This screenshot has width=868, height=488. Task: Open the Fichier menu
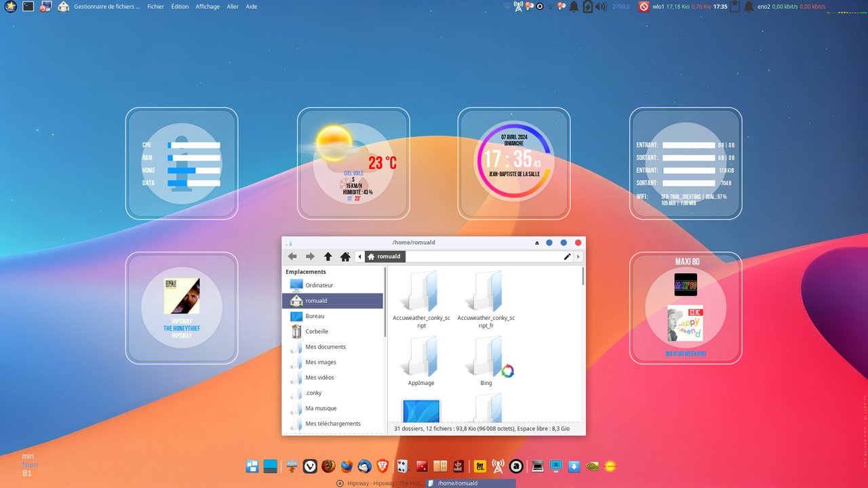pyautogui.click(x=155, y=7)
